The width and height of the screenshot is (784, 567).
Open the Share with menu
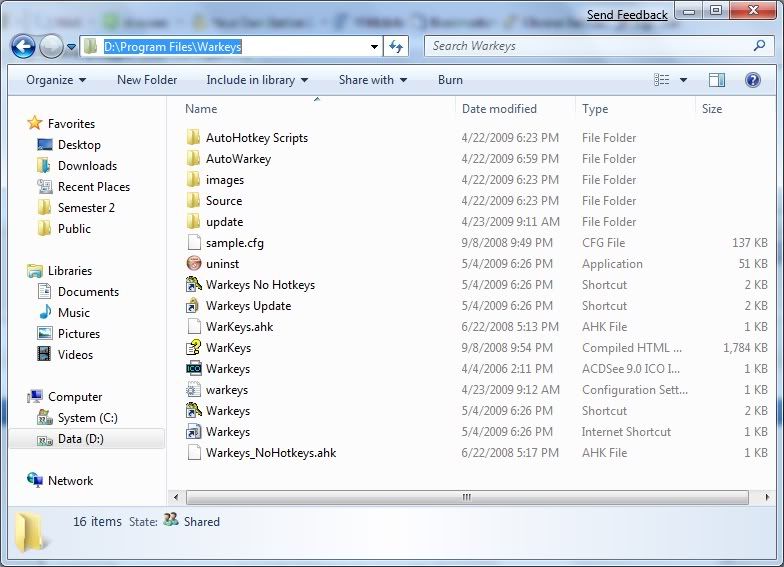pos(372,80)
